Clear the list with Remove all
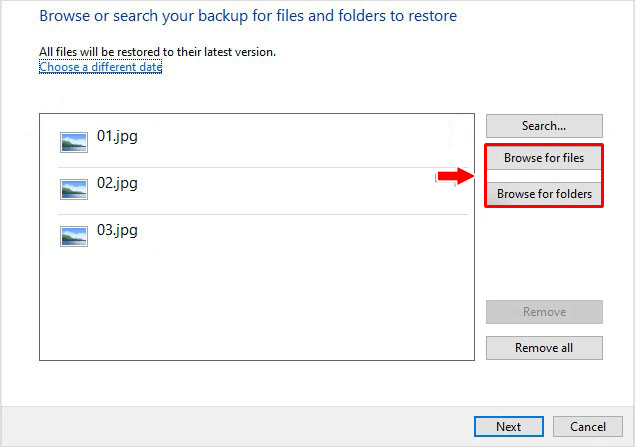This screenshot has width=635, height=447. (544, 348)
